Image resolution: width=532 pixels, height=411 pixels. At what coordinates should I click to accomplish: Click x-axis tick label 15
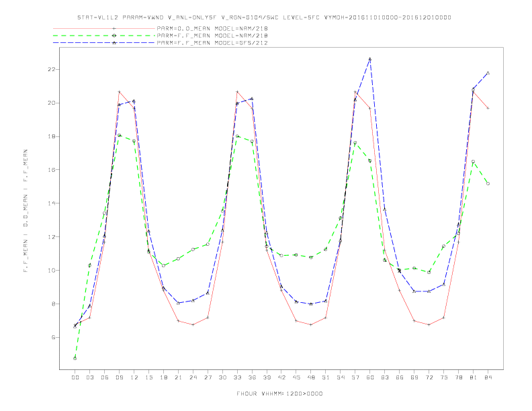pyautogui.click(x=148, y=377)
